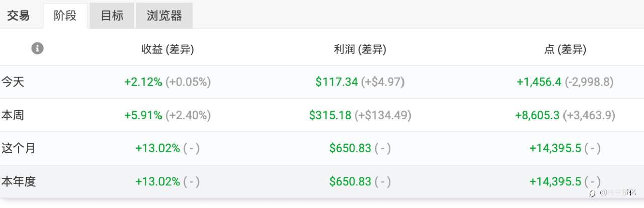Click the 收益 (差异) column header
Viewport: 644px width, 208px height.
point(168,49)
